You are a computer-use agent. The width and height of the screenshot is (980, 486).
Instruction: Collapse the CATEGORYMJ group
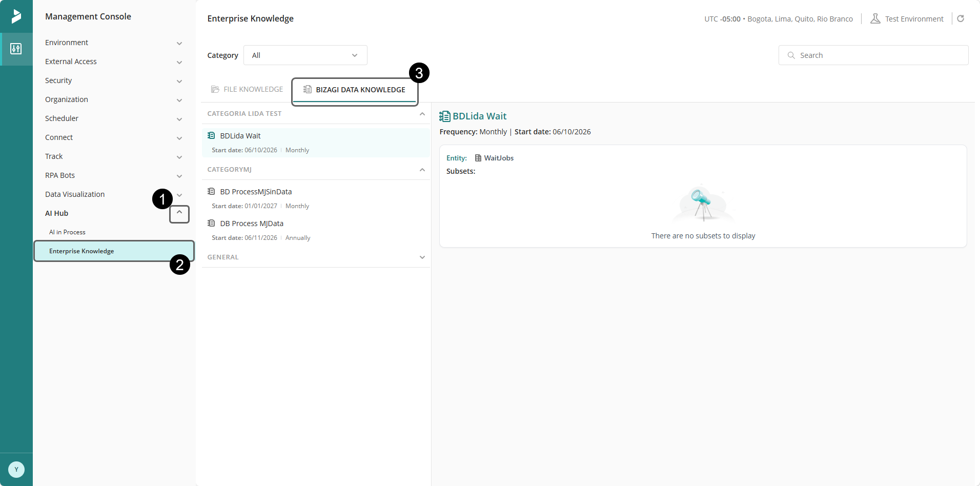tap(422, 170)
